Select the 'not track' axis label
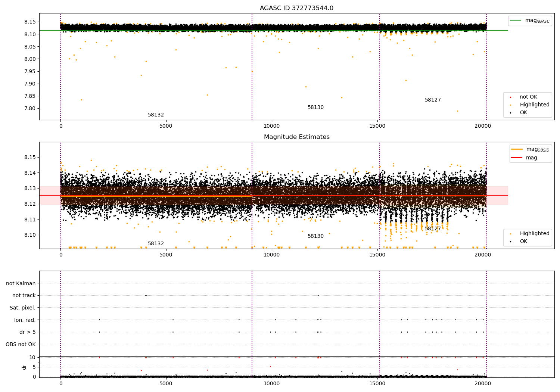The height and width of the screenshot is (392, 560). pyautogui.click(x=24, y=296)
